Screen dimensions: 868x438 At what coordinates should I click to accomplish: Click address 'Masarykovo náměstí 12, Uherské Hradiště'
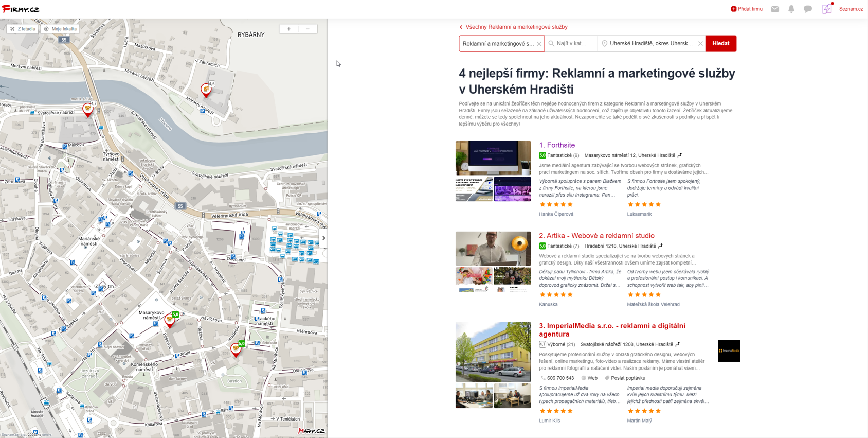point(630,155)
